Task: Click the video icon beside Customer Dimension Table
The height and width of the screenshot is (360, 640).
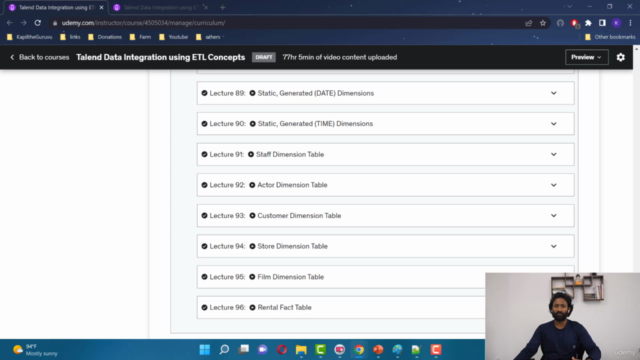Action: click(x=252, y=216)
